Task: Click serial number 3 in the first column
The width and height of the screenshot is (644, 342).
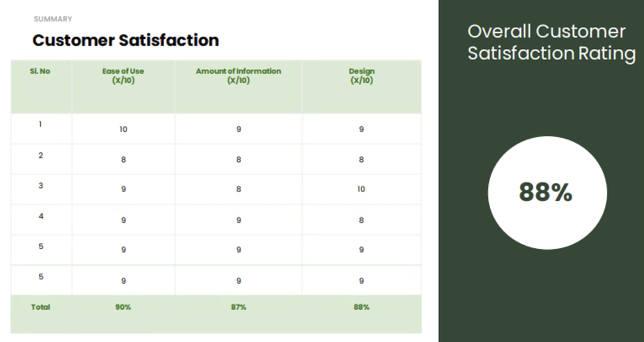Action: coord(41,185)
